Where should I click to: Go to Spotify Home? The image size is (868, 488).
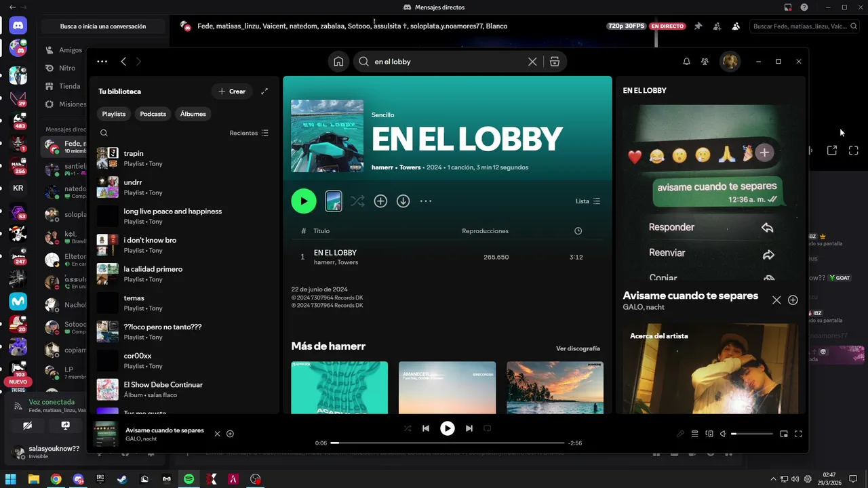point(338,62)
